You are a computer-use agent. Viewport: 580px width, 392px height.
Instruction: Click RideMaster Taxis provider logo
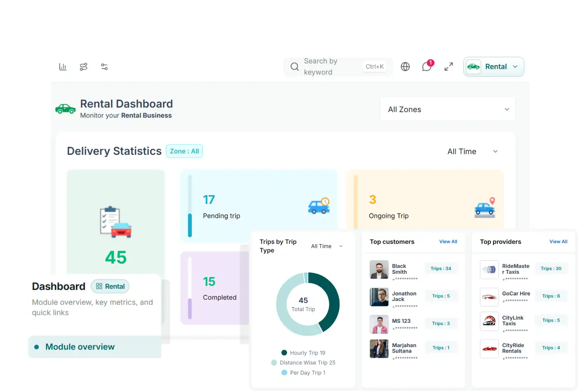point(489,270)
